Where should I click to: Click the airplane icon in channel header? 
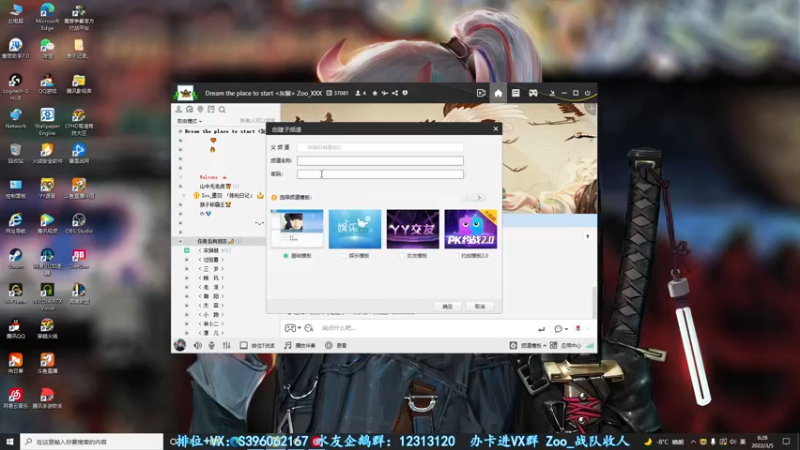385,93
